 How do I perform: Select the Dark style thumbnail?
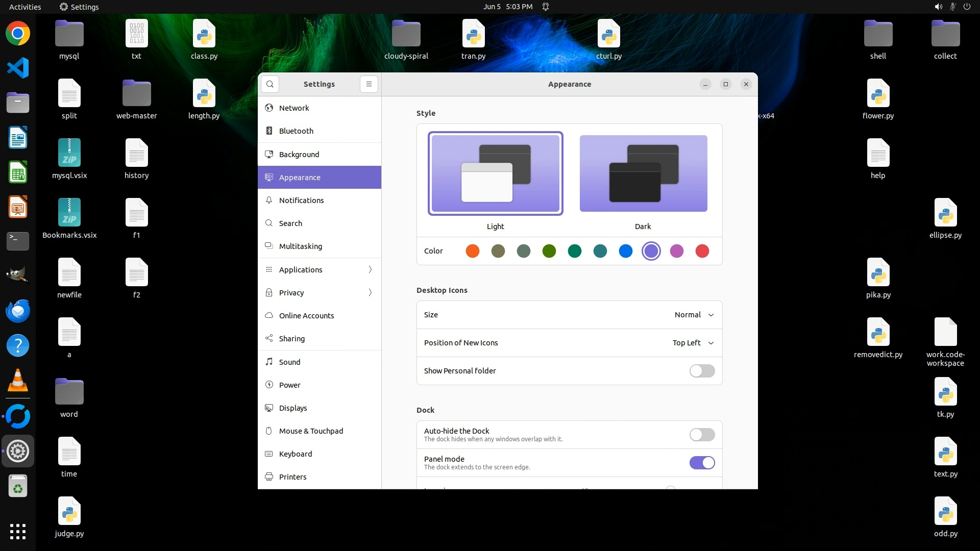643,173
